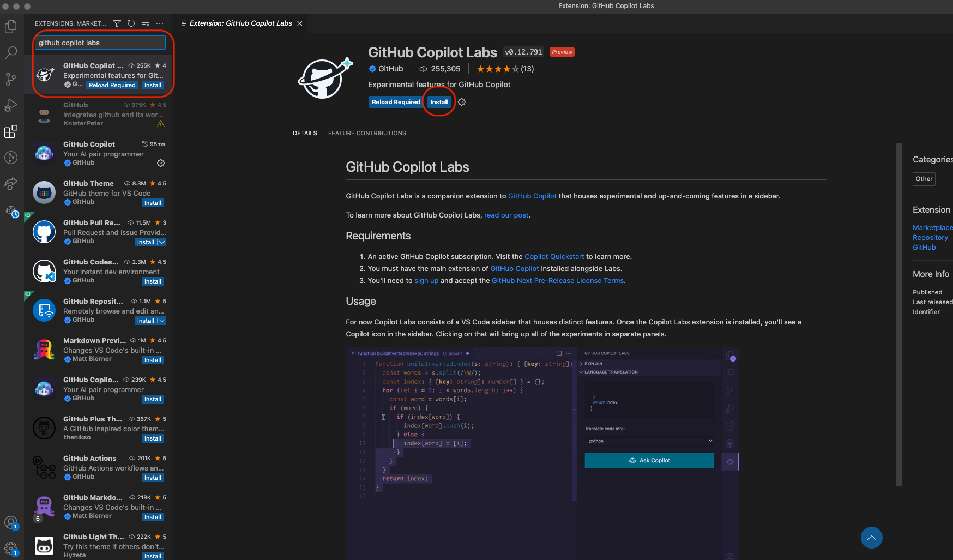The image size is (953, 560).
Task: Select the Extensions icon in the activity bar
Action: point(10,131)
